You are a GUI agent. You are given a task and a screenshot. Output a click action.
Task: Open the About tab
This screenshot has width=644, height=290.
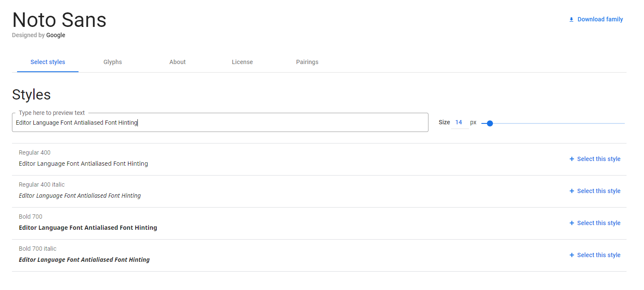click(x=178, y=62)
